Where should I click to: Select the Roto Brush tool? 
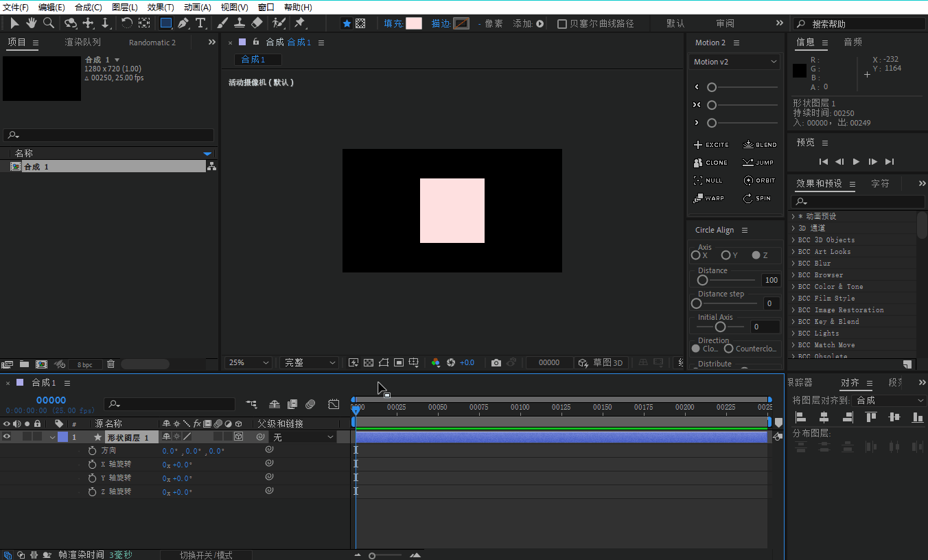pos(279,23)
